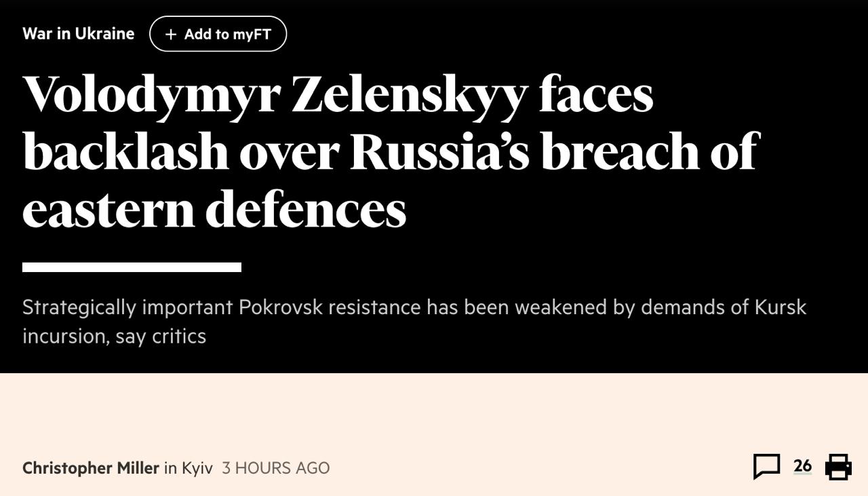Click the plus icon beside Add to myFT
This screenshot has height=496, width=868.
click(x=171, y=35)
